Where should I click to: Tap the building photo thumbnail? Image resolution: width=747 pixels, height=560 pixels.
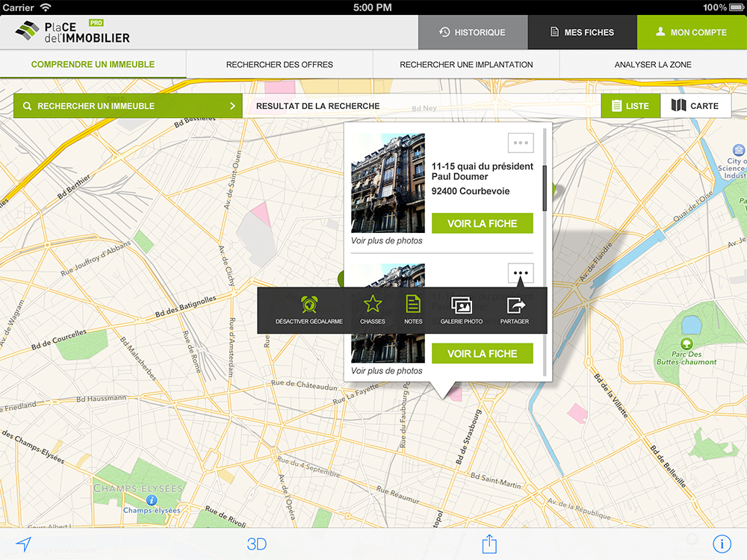click(x=387, y=183)
